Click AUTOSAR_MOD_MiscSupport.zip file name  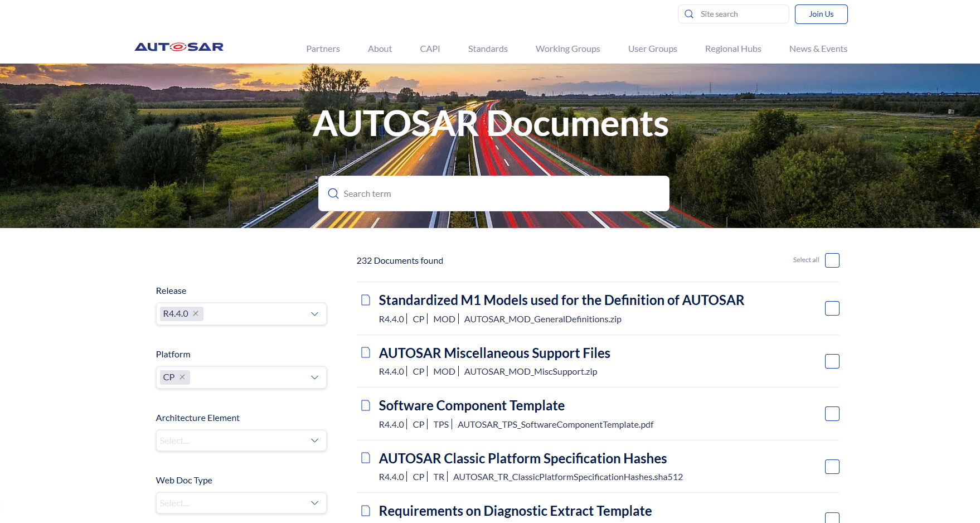[531, 371]
